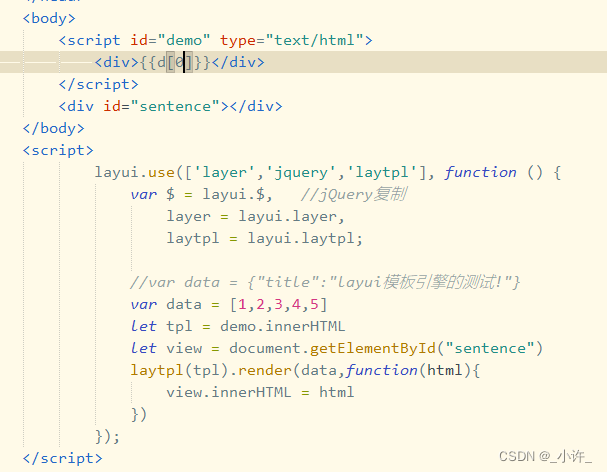Screen dimensions: 607x472
Task: Place the cursor in the {{d[0]}} template expression
Action: point(175,62)
